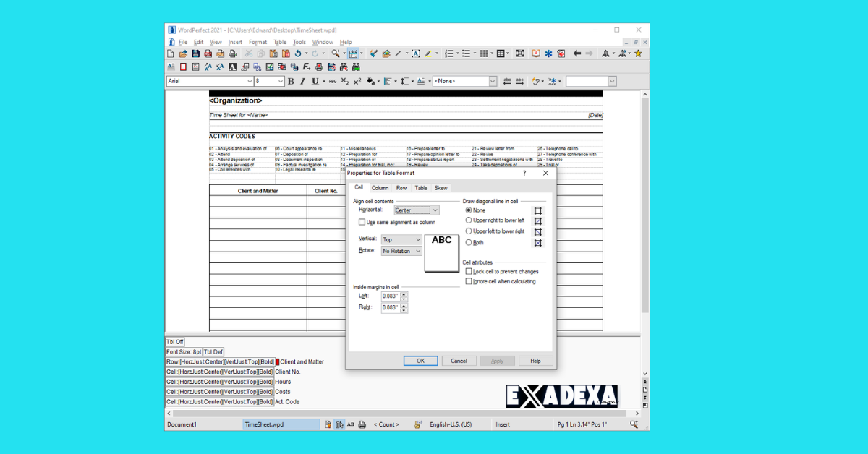Open the Table menu
Image resolution: width=868 pixels, height=454 pixels.
pos(280,42)
